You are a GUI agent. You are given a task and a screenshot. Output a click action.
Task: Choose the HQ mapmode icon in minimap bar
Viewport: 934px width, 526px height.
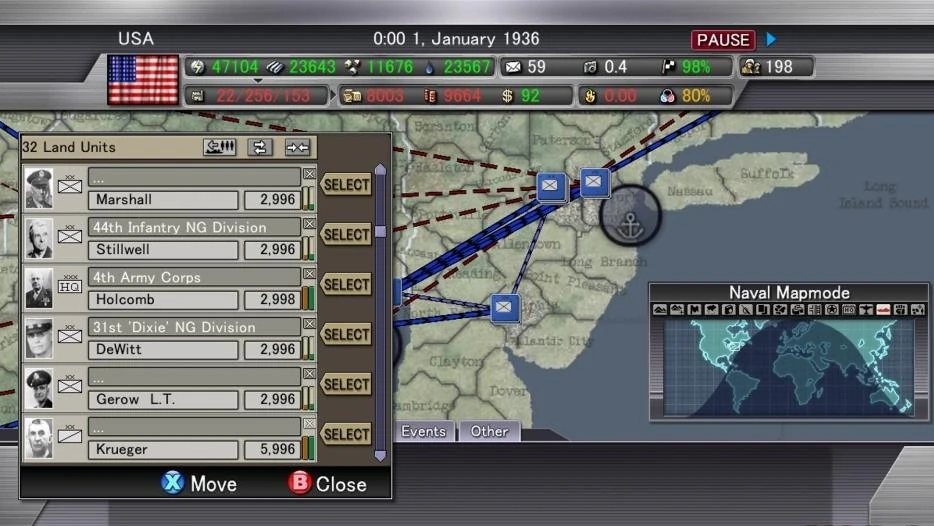[x=849, y=309]
